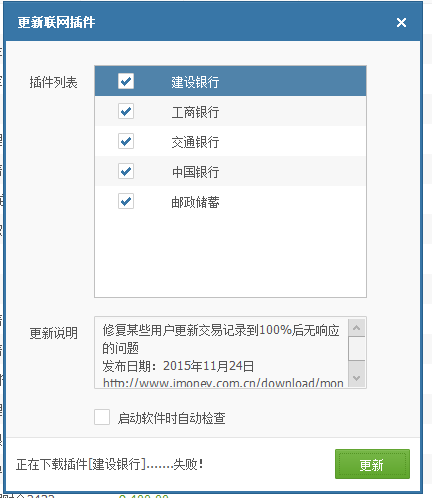Enable 启动软件时自动检查 checkbox
Viewport: 432px width, 498px height.
(x=102, y=417)
